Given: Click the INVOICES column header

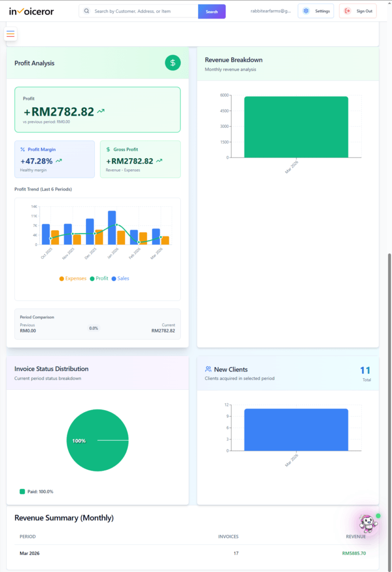Looking at the screenshot, I should (228, 536).
